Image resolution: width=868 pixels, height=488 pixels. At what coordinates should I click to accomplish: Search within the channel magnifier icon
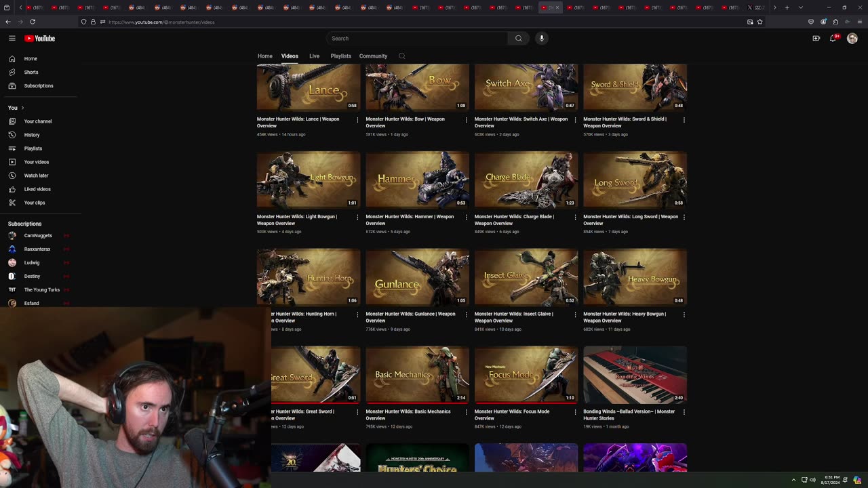(402, 56)
